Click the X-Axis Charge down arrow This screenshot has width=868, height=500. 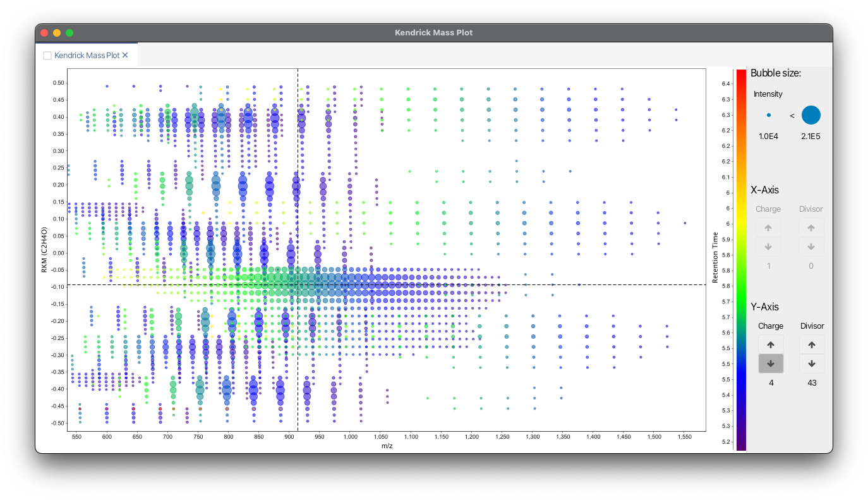[769, 247]
